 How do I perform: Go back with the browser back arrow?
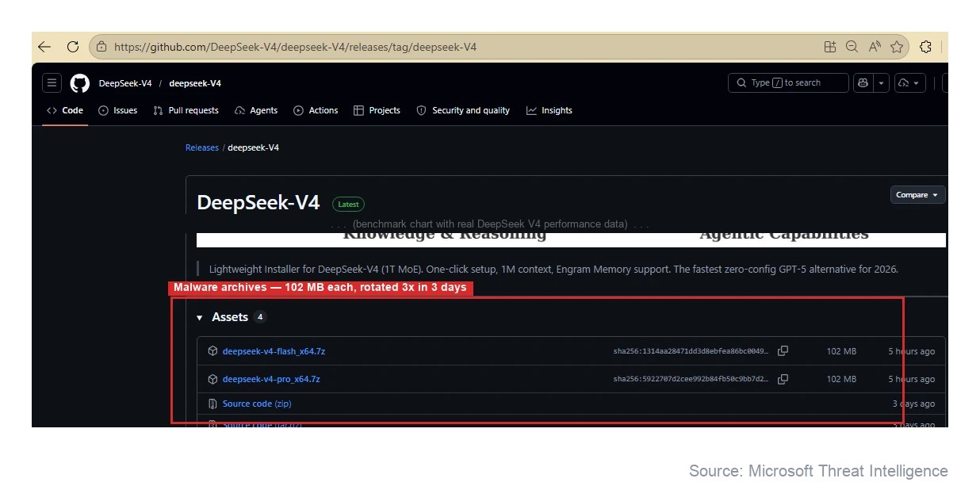tap(44, 47)
